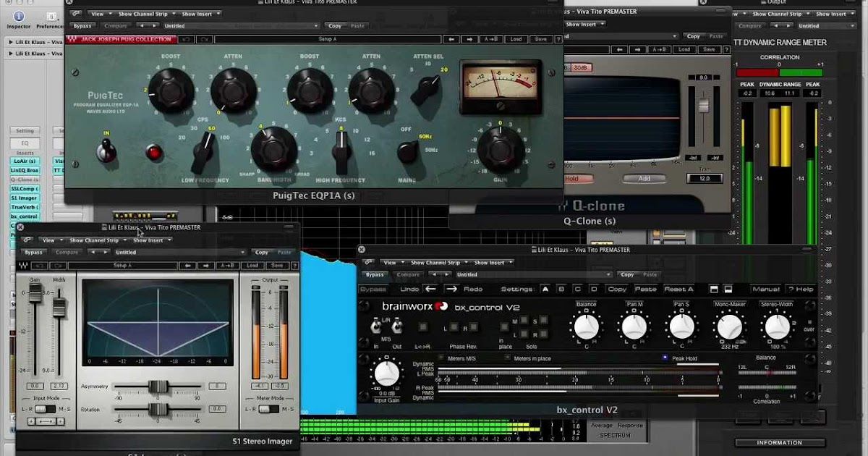Screen dimensions: 868x456
Task: Toggle Peak Hold checkbox in bx_control
Action: click(665, 358)
